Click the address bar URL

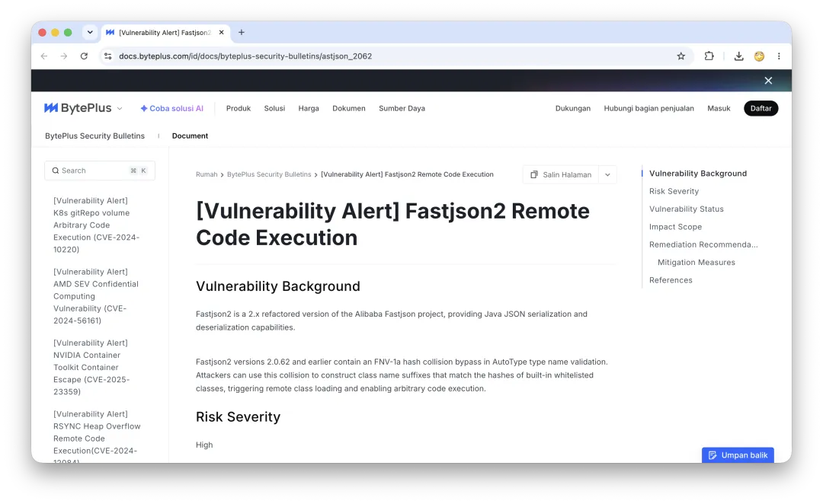pyautogui.click(x=245, y=56)
